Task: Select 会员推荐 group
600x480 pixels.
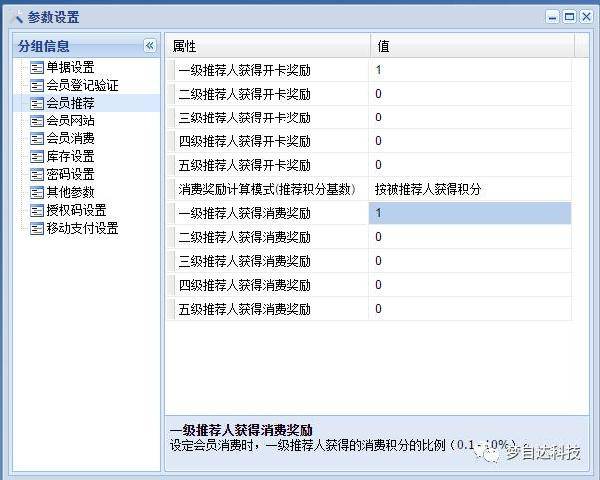Action: click(x=70, y=103)
